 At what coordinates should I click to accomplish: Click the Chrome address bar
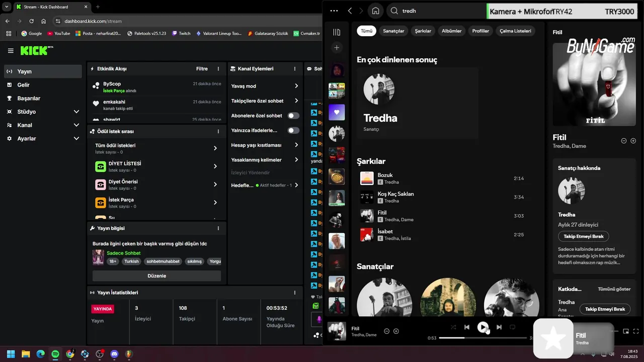click(186, 21)
